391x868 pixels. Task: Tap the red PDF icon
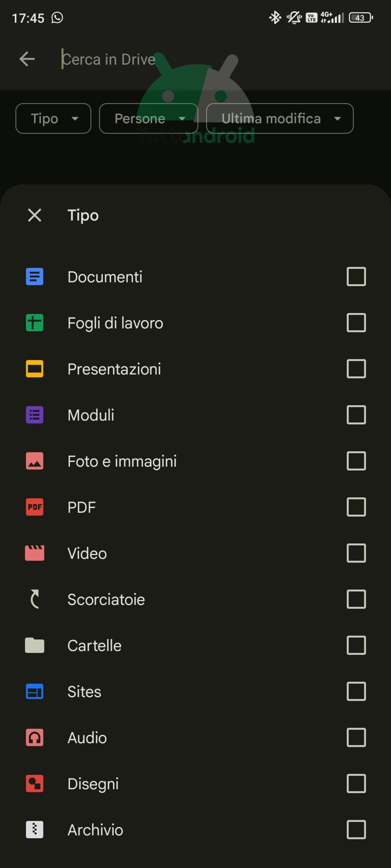(x=35, y=507)
